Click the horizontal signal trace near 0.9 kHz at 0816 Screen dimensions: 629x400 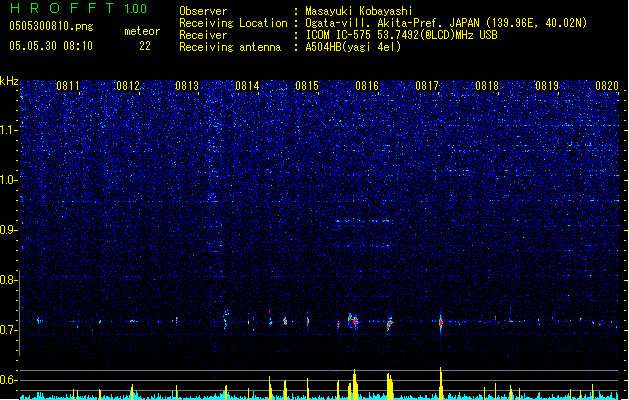363,221
